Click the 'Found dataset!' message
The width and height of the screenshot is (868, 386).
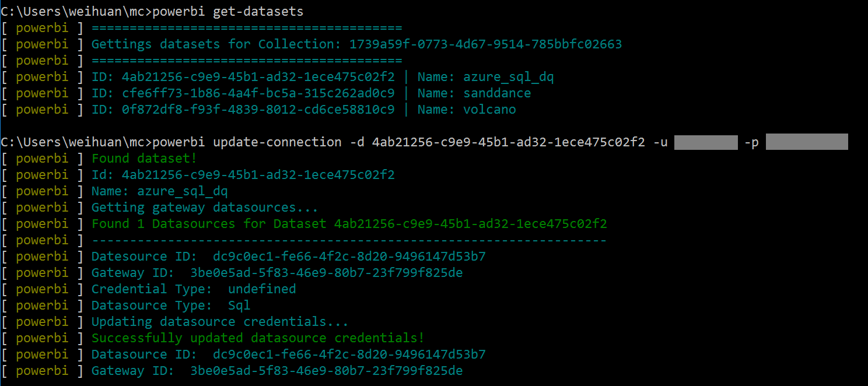(x=144, y=159)
